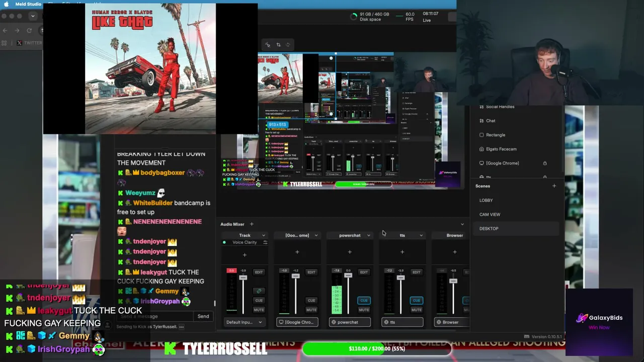
Task: Collapse the Audio Mixer panel
Action: click(462, 224)
